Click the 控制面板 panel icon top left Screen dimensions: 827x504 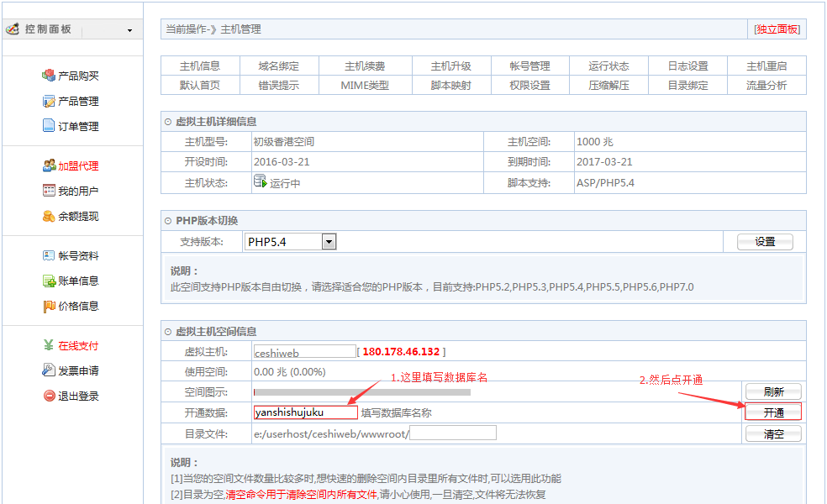coord(13,28)
